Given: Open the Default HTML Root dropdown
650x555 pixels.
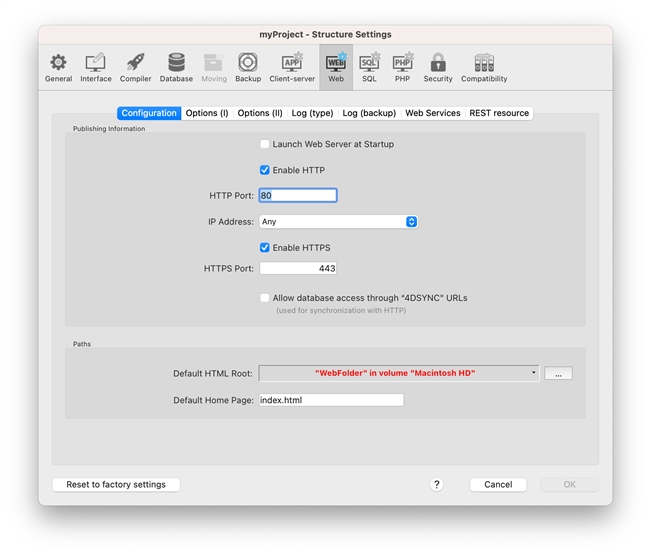Looking at the screenshot, I should coord(398,373).
